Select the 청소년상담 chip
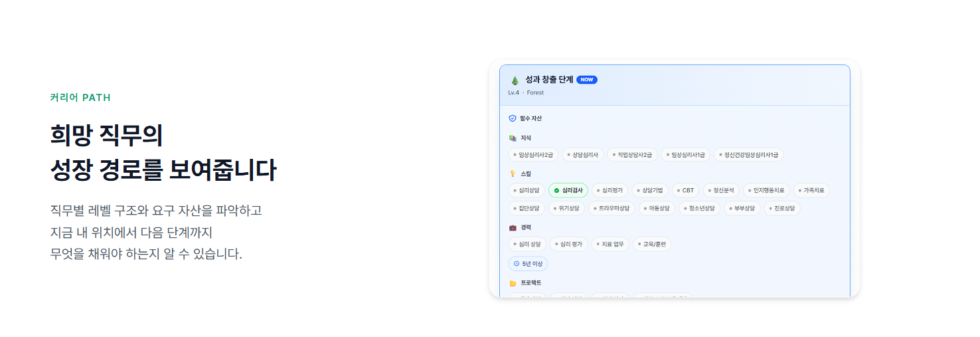Viewport: 980px width, 337px height. 700,208
